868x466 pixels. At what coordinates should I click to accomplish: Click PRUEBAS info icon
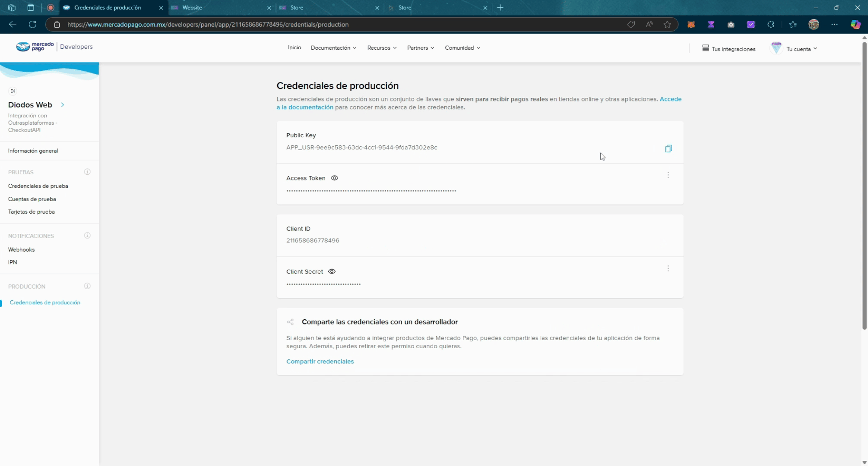[x=87, y=172]
